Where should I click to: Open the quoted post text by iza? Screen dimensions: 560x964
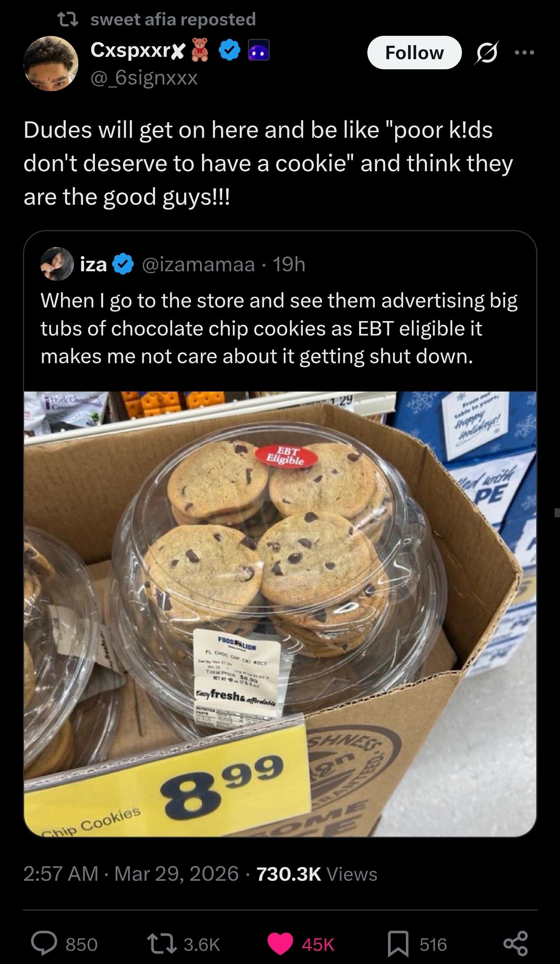coord(279,328)
